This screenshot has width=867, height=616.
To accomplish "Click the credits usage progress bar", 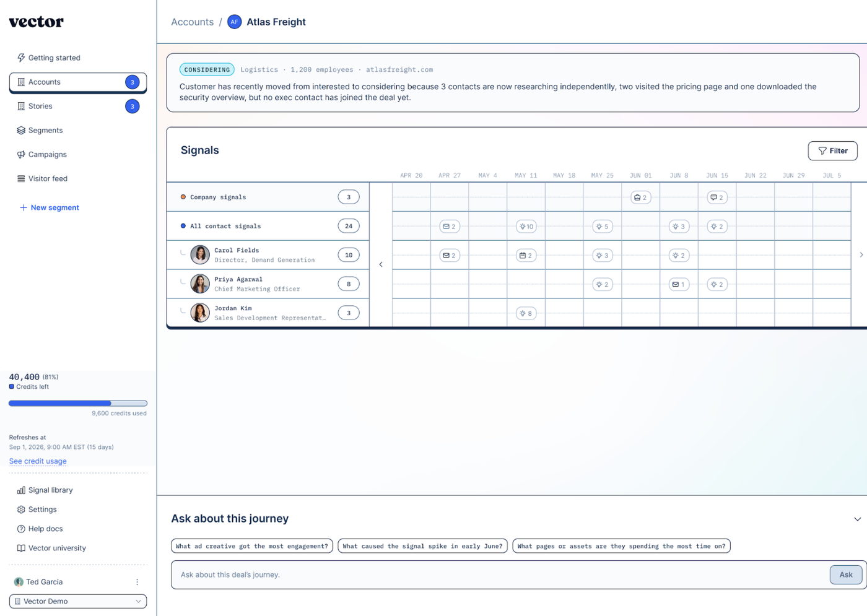I will click(x=78, y=404).
